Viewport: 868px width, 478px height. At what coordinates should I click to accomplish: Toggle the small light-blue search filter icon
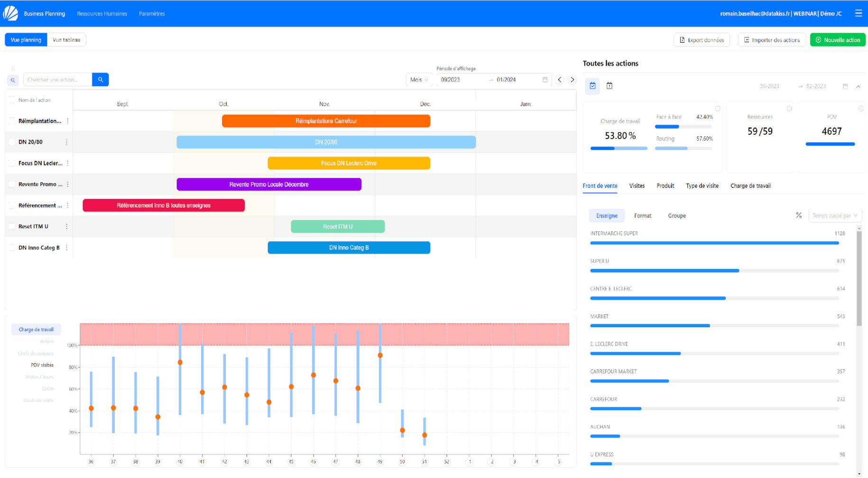point(13,80)
